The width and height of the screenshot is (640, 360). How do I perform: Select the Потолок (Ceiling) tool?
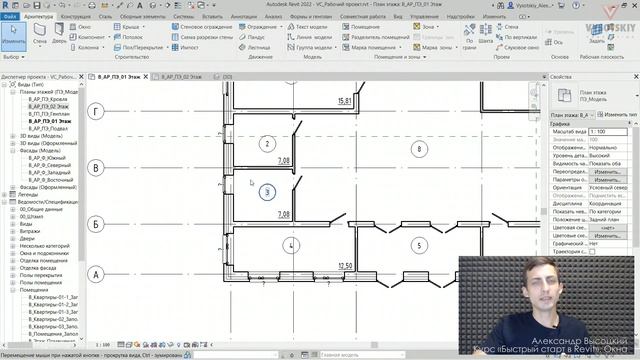coord(128,37)
